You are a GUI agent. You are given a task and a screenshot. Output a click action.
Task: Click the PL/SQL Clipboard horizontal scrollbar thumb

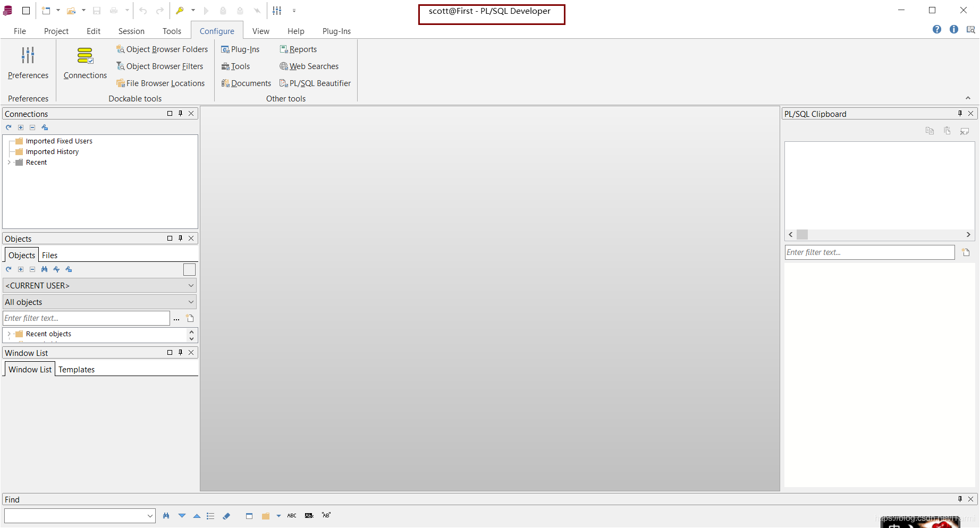click(x=802, y=235)
